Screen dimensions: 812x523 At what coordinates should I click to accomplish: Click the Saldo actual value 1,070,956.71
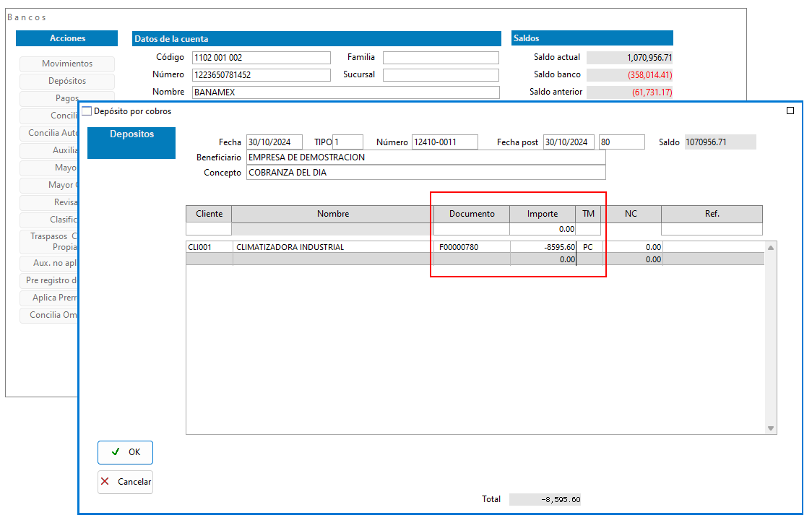(x=630, y=58)
